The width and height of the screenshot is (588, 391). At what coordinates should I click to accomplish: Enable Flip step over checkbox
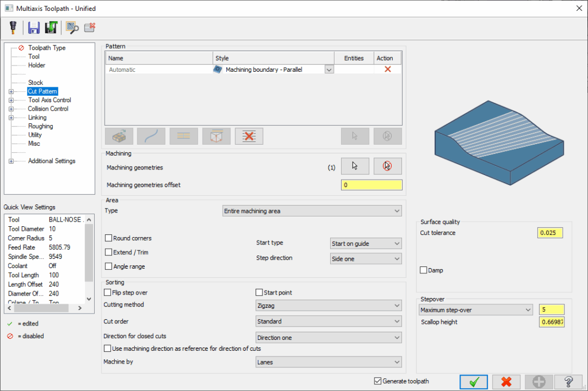107,292
